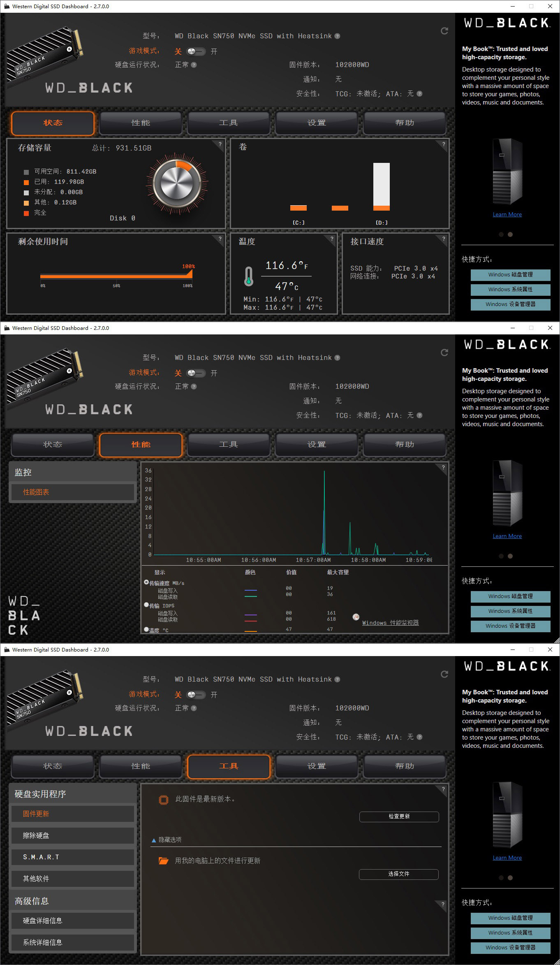Viewport: 560px width, 965px height.
Task: Open health help icon in Performance window
Action: coord(194,387)
